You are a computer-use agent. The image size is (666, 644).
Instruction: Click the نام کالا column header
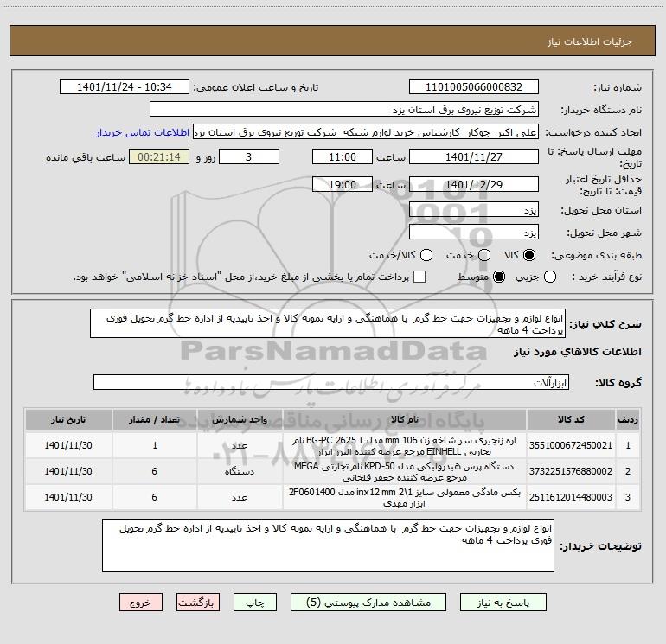coord(405,420)
